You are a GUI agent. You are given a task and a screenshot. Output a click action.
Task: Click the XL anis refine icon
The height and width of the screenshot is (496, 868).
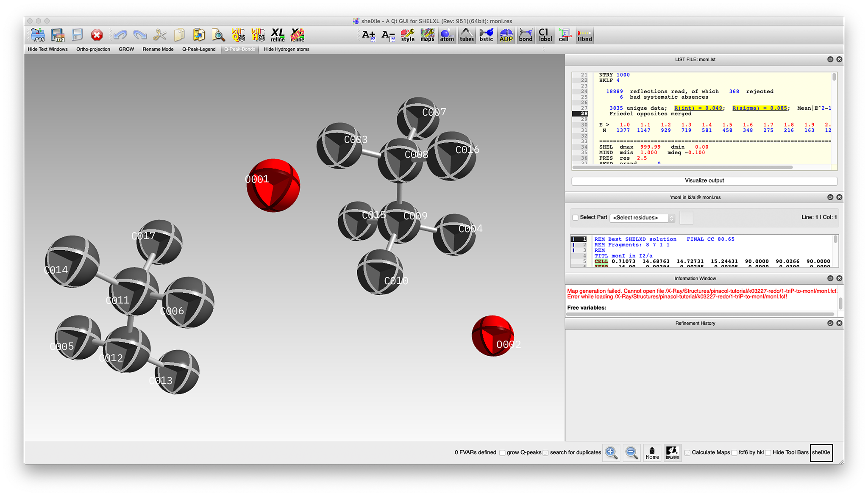point(298,35)
